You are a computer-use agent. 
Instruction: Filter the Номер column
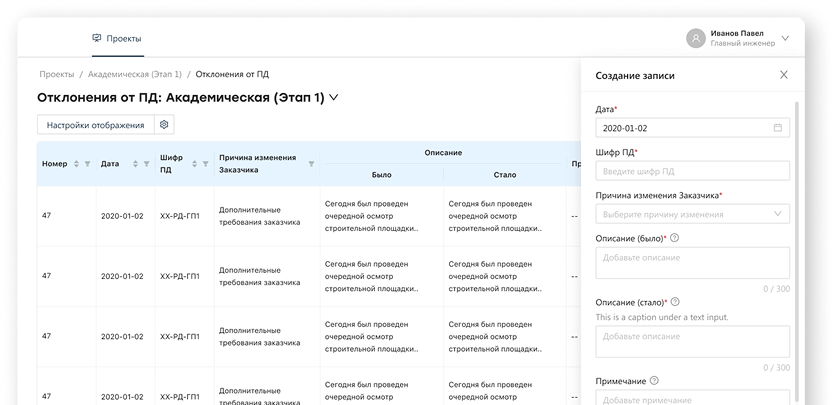pos(87,164)
